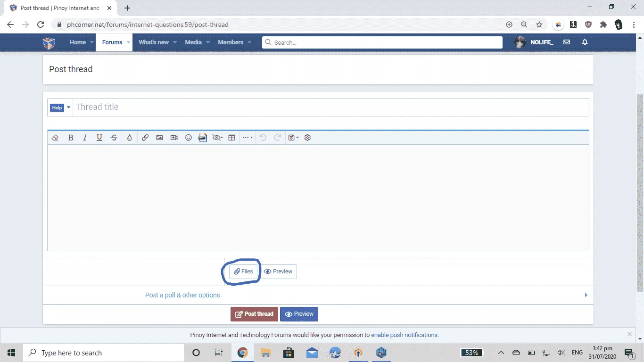The image size is (644, 362).
Task: Click the browser Back arrow
Action: 10,25
